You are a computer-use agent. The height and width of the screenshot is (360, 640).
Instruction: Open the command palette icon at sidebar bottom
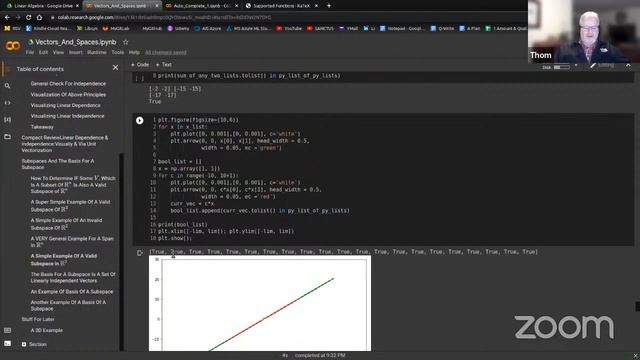[7, 330]
